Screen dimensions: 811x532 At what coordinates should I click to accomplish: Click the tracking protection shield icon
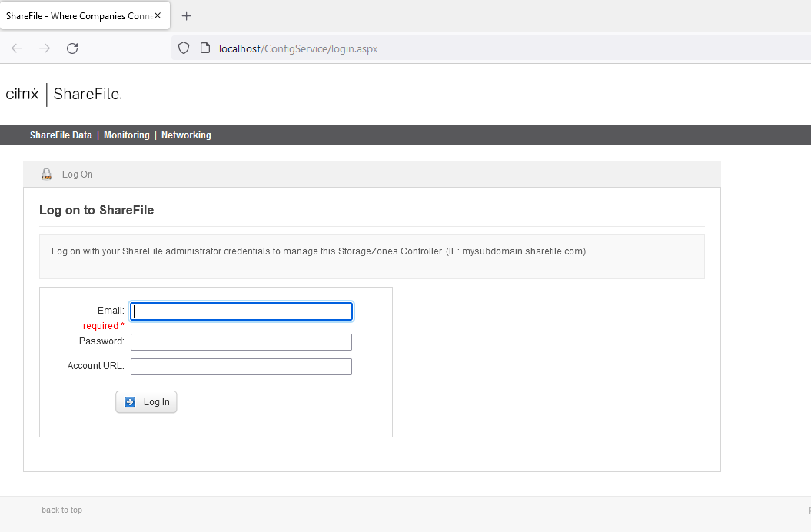[184, 48]
